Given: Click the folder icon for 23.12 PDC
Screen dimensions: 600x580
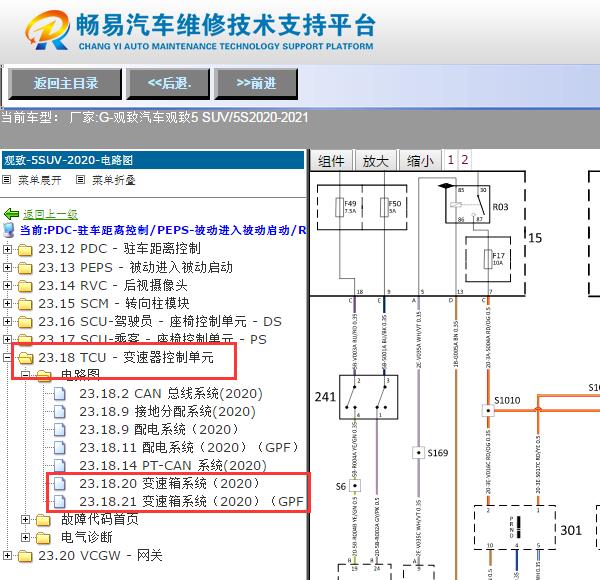Looking at the screenshot, I should [x=25, y=250].
